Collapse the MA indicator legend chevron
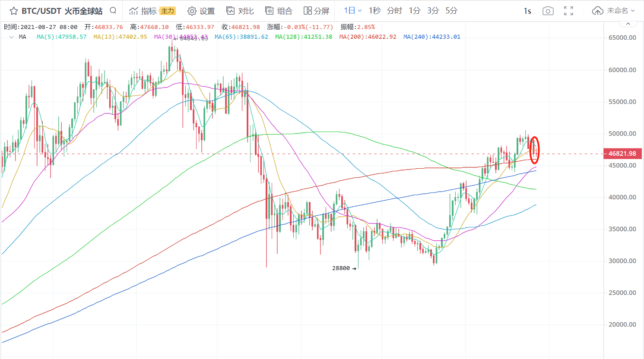The width and height of the screenshot is (644, 359). tap(11, 37)
